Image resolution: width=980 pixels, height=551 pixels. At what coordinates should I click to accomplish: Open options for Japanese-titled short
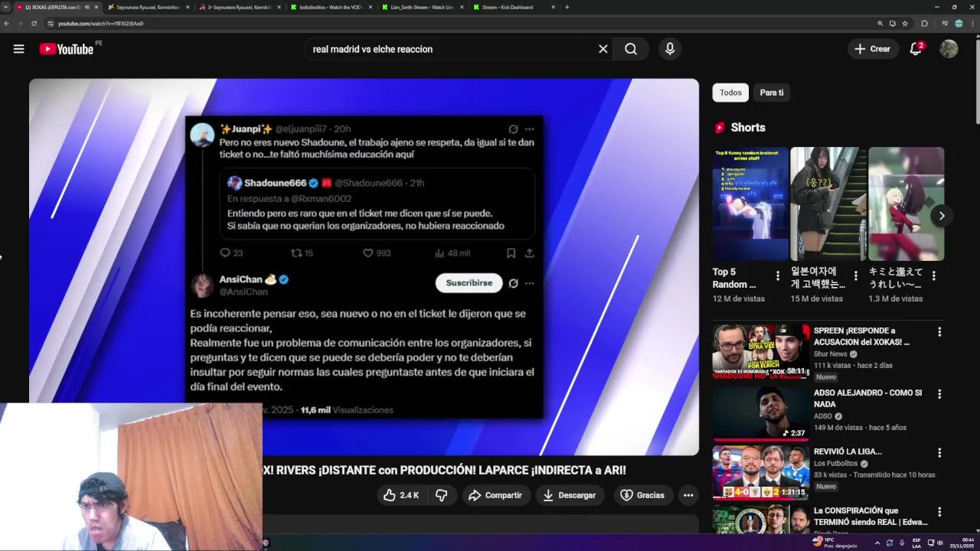(934, 275)
